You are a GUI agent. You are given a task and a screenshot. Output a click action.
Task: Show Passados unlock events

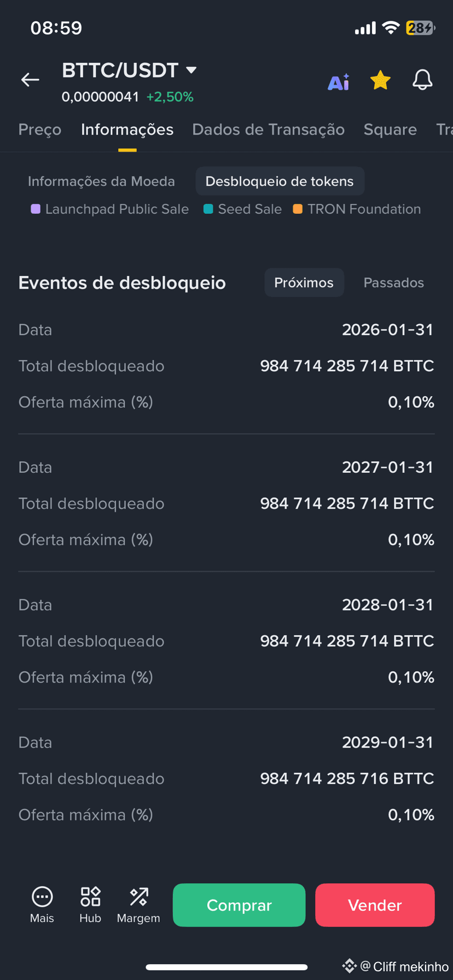tap(394, 283)
